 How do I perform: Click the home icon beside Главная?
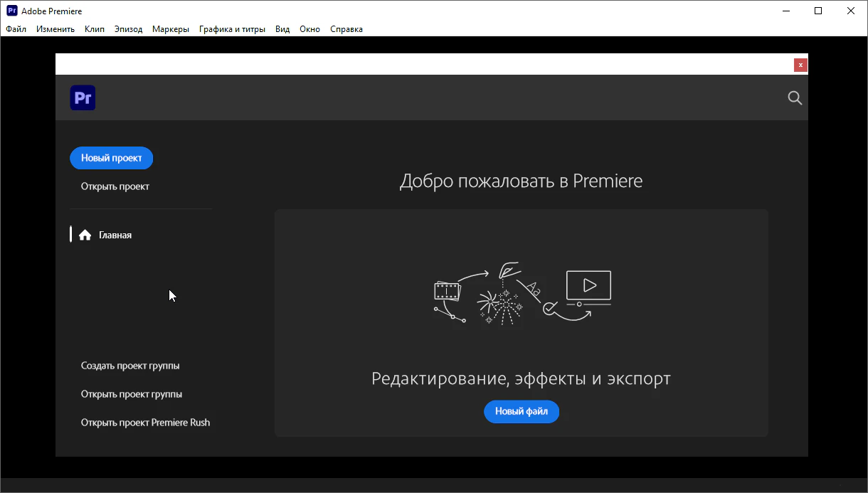[85, 235]
